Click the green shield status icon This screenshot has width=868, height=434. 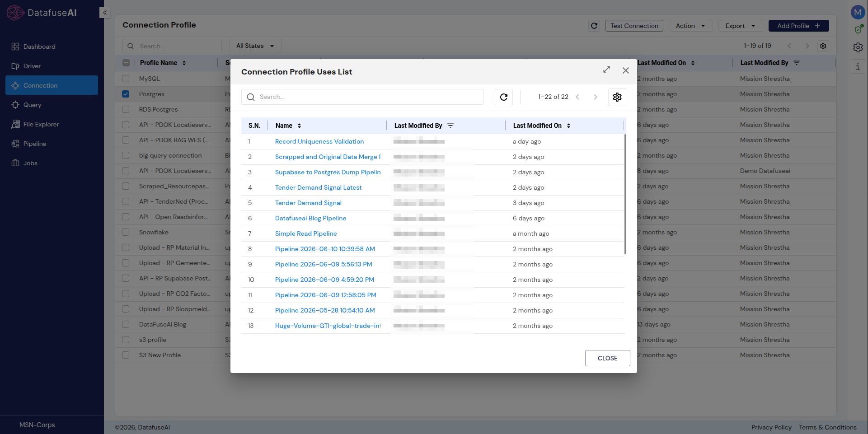[x=858, y=29]
